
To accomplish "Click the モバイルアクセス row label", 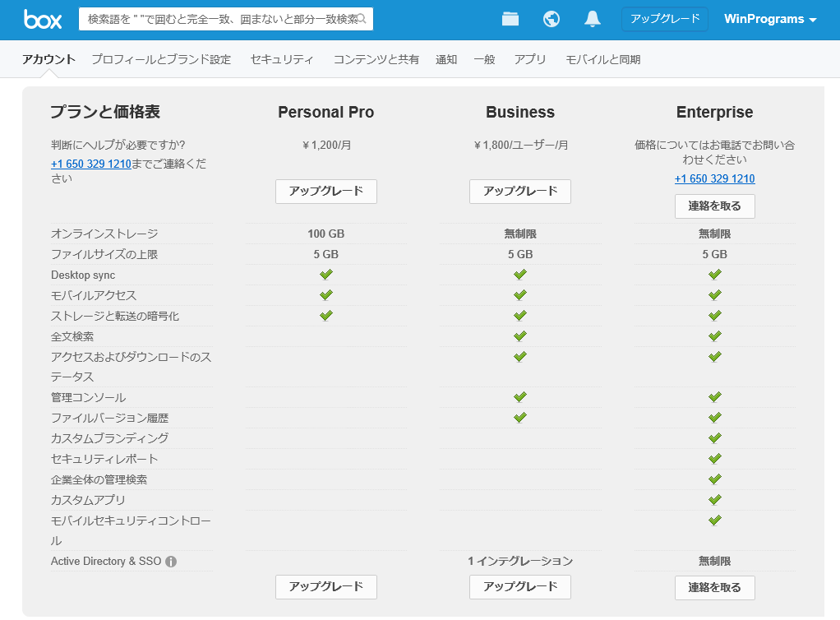I will coord(94,295).
